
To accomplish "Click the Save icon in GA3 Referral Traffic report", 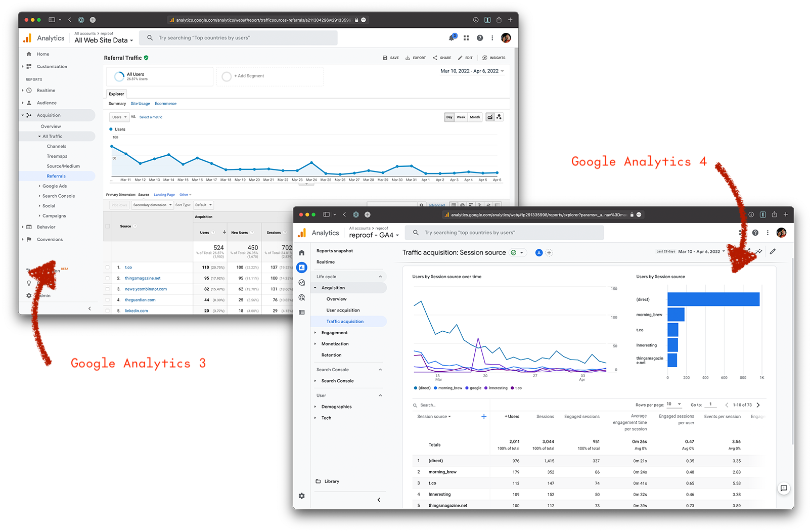I will click(385, 58).
